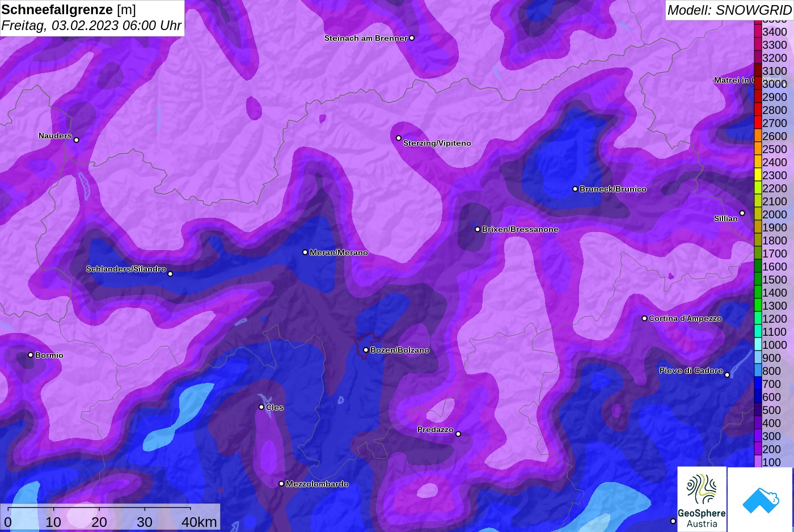This screenshot has height=532, width=794.
Task: Click the Schlanders/Silandro marker dot
Action: pyautogui.click(x=170, y=274)
